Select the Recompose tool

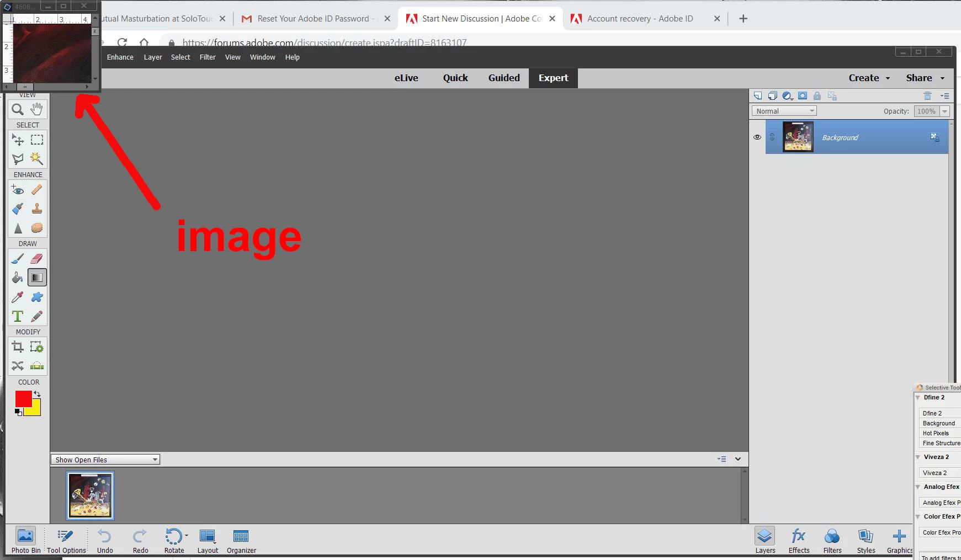(x=37, y=347)
